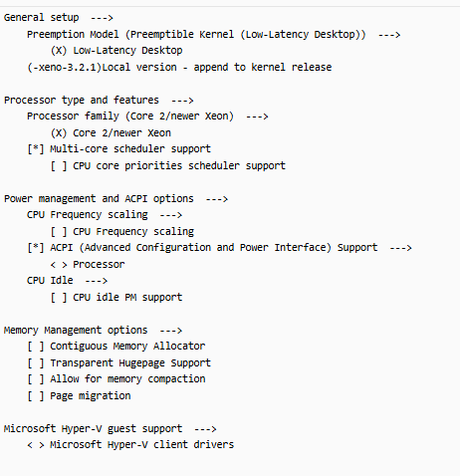Viewport: 460px width, 476px height.
Task: Open Power management and ACPI options
Action: (115, 198)
